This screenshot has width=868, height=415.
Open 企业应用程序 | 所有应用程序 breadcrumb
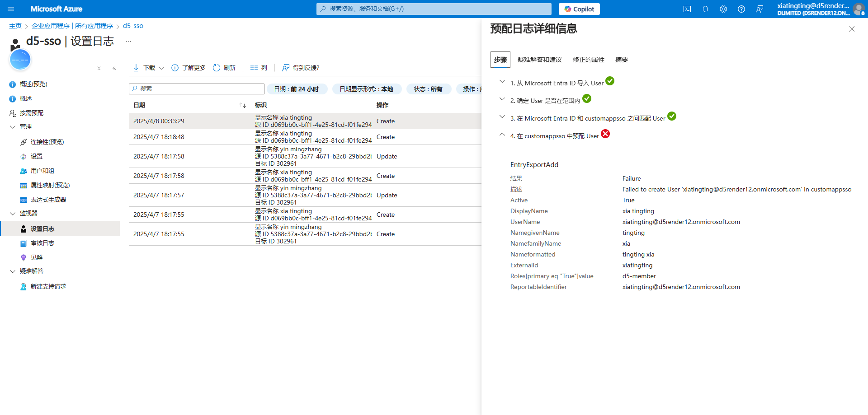[72, 26]
